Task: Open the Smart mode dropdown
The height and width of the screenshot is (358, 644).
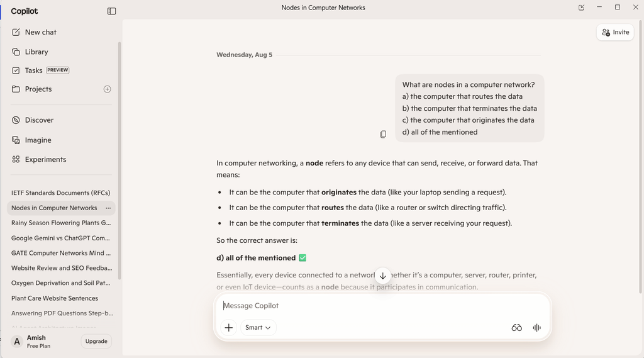Action: tap(258, 328)
